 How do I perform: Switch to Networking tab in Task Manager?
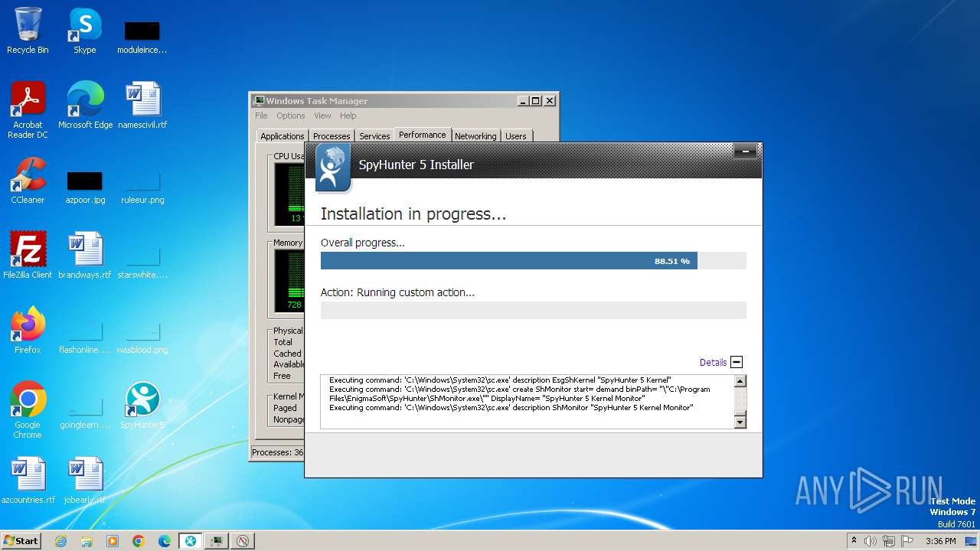pyautogui.click(x=475, y=136)
